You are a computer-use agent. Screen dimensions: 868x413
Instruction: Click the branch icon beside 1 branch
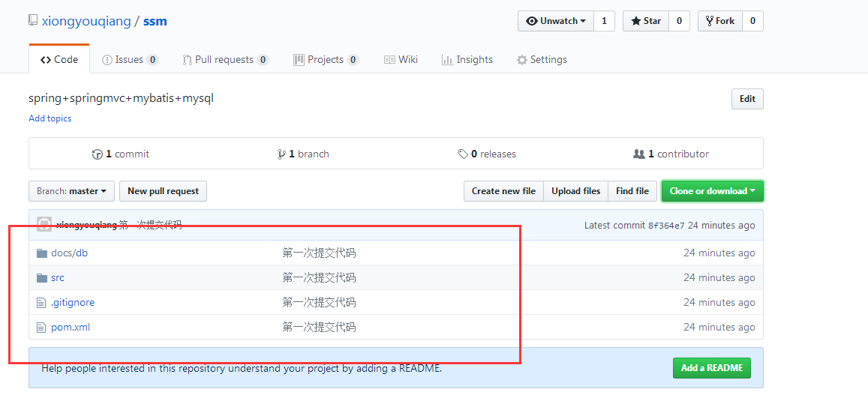click(x=282, y=154)
